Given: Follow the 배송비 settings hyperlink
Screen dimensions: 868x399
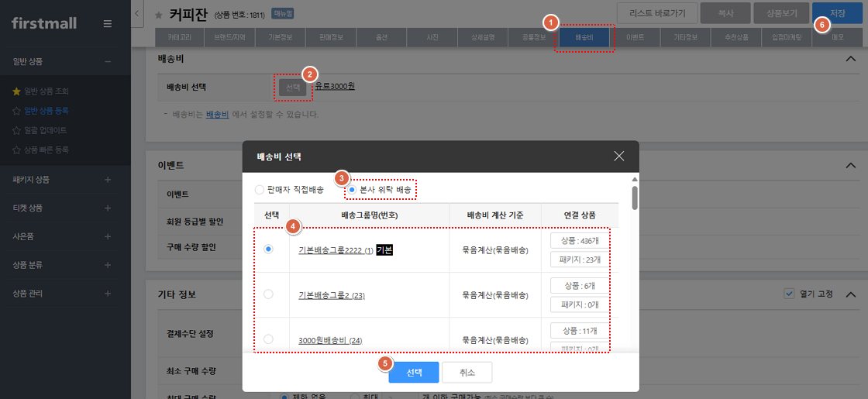Looking at the screenshot, I should [218, 115].
